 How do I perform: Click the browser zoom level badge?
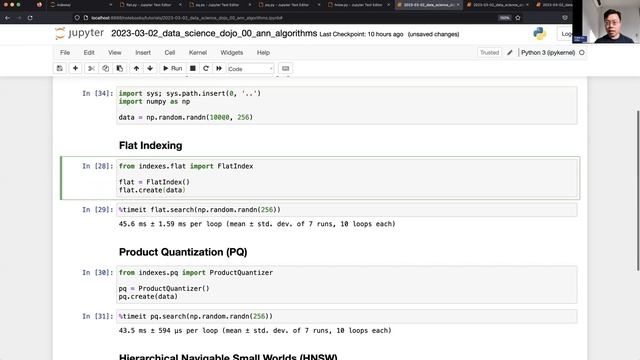[505, 18]
